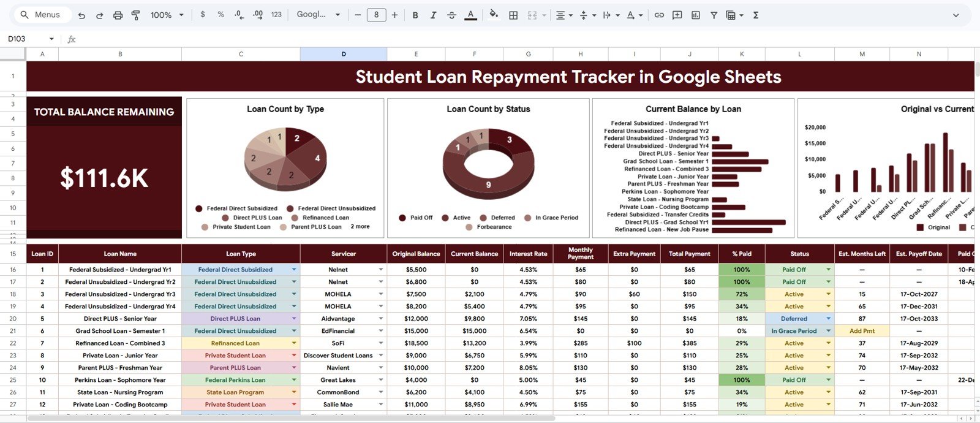Insert a chart

pyautogui.click(x=696, y=15)
